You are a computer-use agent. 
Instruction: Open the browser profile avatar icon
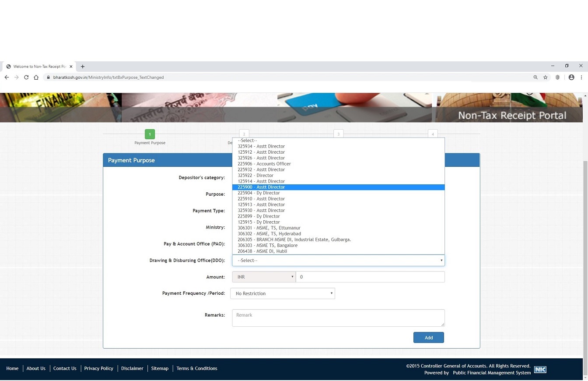571,78
